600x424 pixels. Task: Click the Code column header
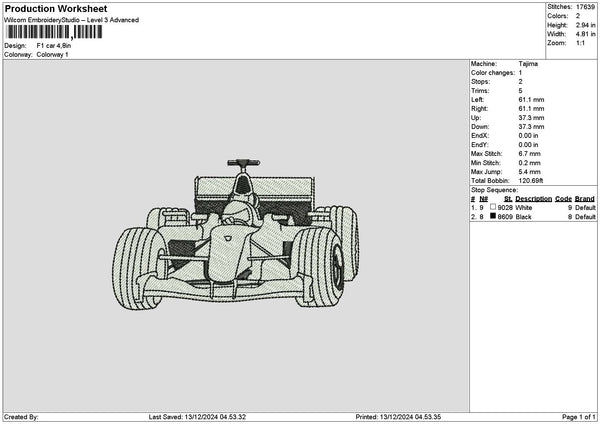[x=563, y=198]
